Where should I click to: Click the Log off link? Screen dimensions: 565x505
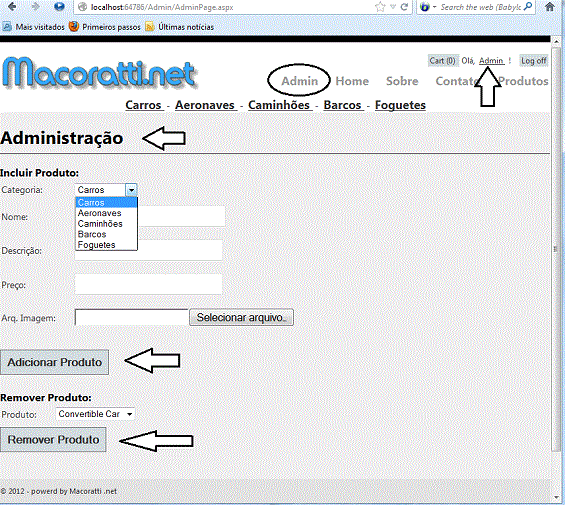(534, 61)
